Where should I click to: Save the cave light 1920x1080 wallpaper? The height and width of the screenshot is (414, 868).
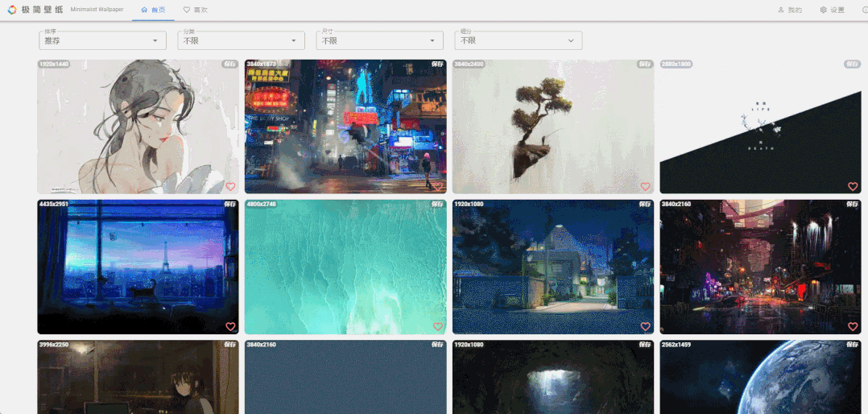pyautogui.click(x=644, y=344)
